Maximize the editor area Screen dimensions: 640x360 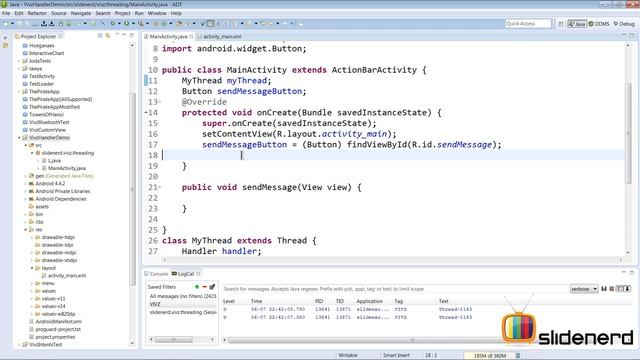pos(632,36)
